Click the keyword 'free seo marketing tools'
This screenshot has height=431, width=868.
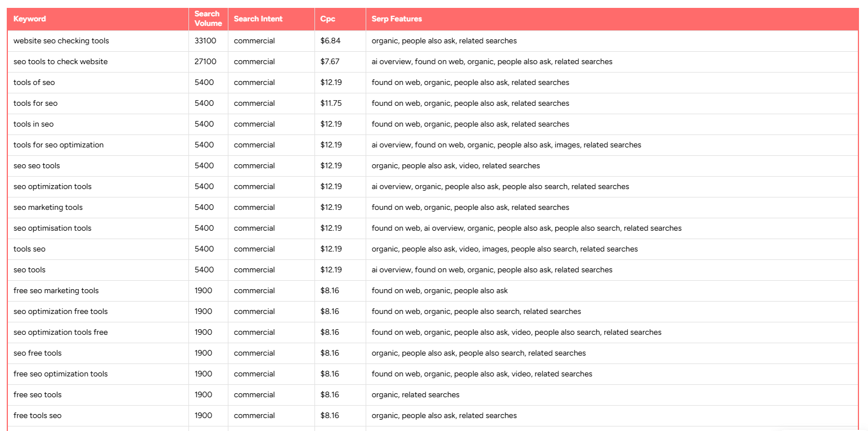point(56,290)
